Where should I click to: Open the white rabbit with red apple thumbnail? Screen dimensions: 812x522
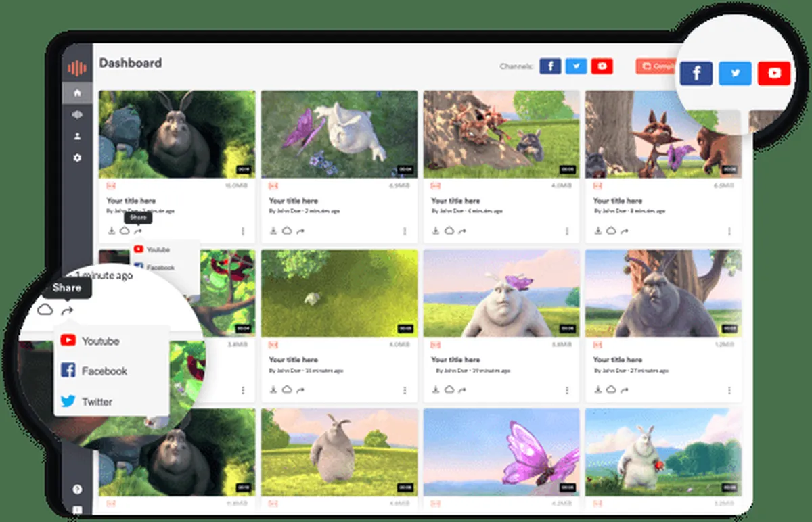click(x=664, y=452)
